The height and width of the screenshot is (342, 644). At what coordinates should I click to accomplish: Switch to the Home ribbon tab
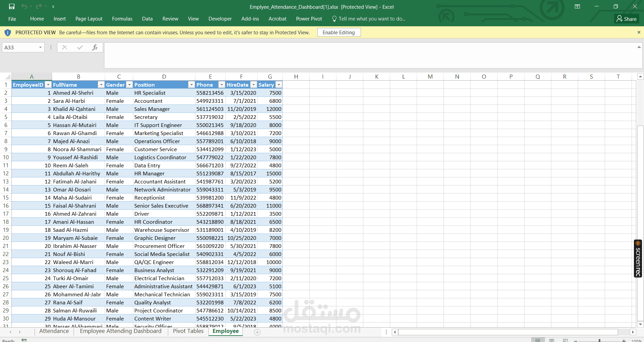pos(37,19)
